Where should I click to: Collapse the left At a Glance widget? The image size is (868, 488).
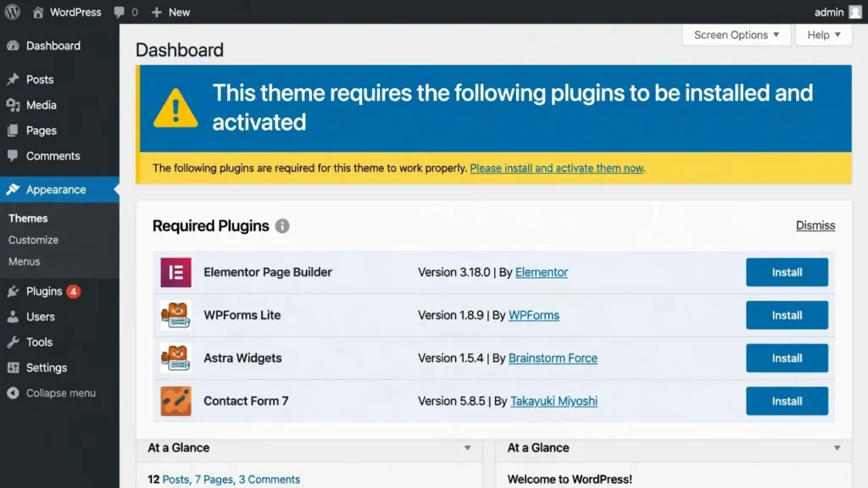[467, 447]
